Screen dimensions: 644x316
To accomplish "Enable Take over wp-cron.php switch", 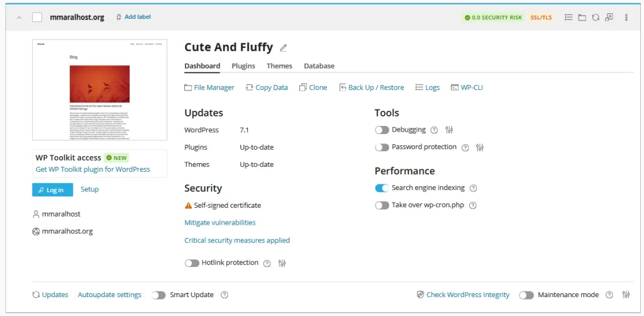I will (x=382, y=205).
